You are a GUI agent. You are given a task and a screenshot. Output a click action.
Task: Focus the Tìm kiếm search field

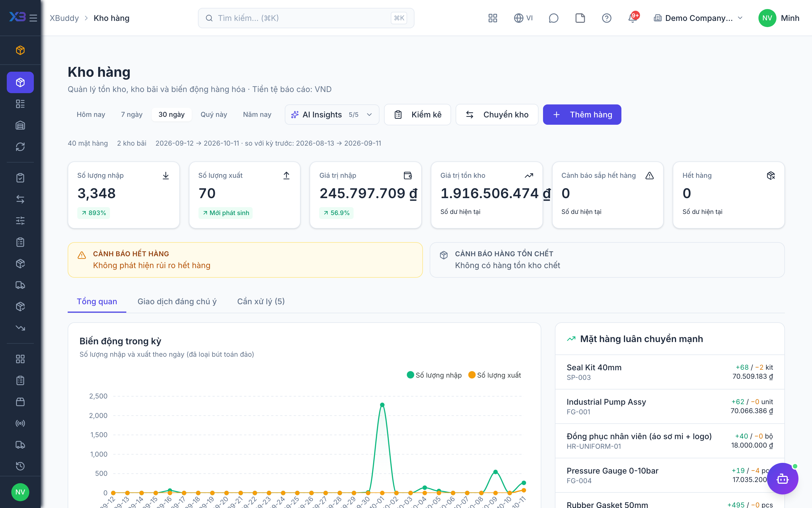tap(306, 18)
